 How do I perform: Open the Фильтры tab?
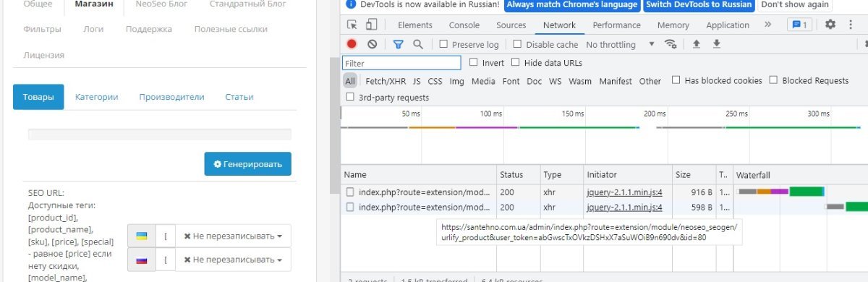42,29
